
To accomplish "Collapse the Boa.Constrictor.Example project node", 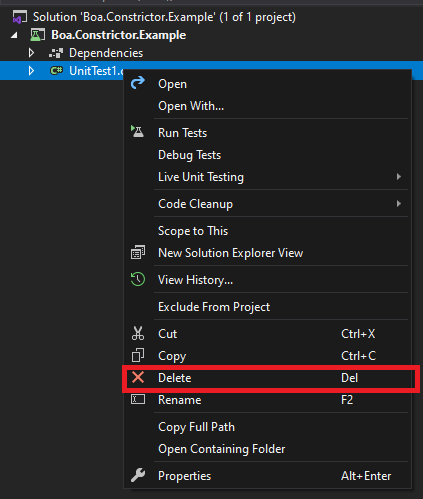I will [x=14, y=35].
